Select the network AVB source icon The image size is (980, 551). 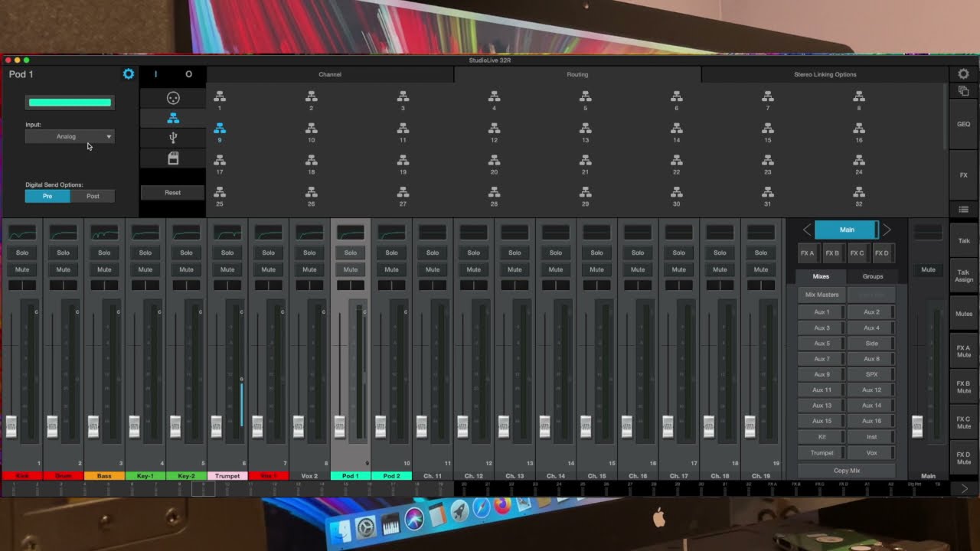click(x=173, y=118)
